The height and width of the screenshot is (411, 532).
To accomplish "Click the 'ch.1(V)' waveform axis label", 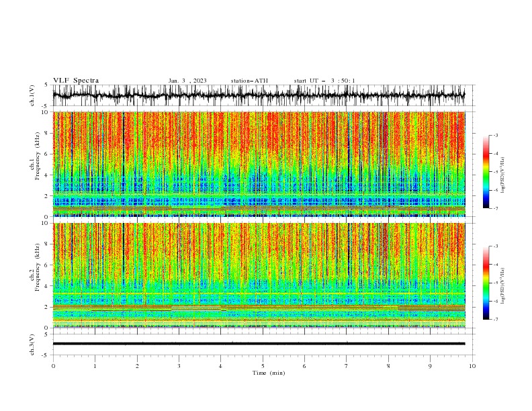I will 32,95.
